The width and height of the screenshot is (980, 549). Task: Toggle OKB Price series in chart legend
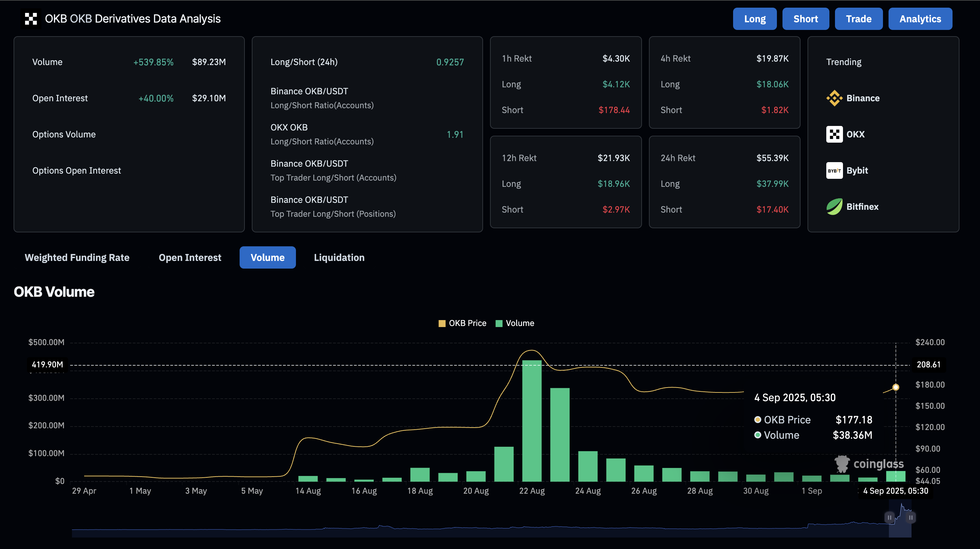coord(462,323)
